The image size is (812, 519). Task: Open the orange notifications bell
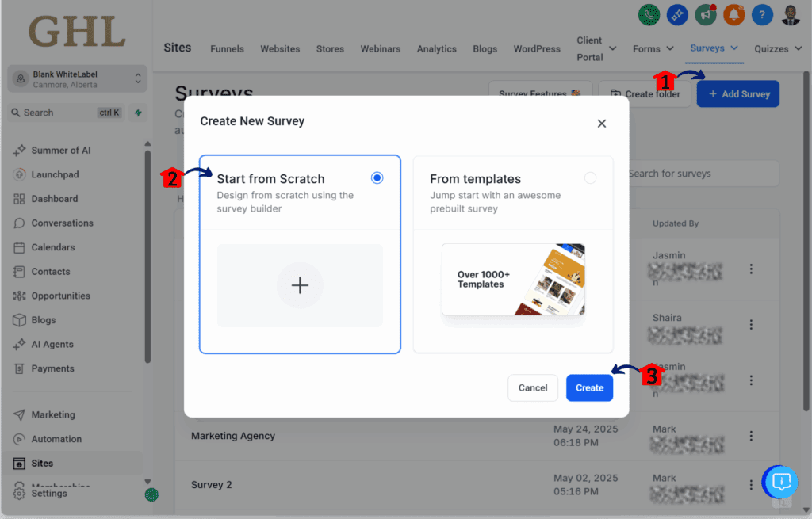733,14
